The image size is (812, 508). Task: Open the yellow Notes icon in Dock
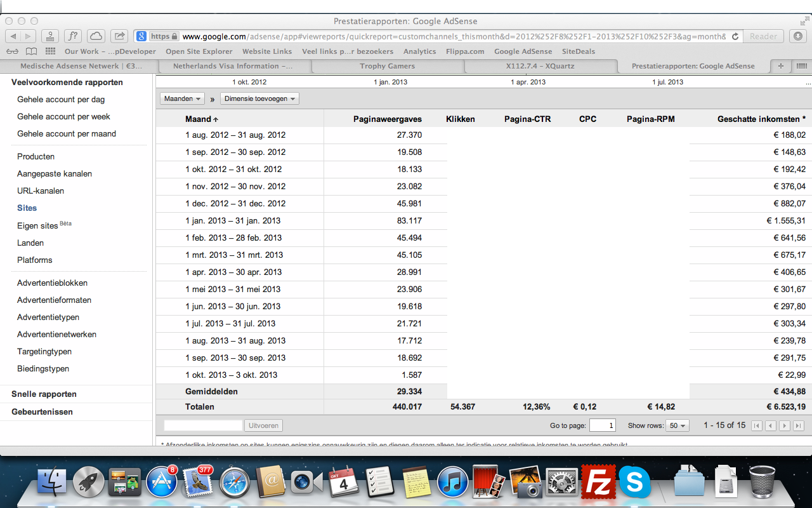click(x=417, y=483)
